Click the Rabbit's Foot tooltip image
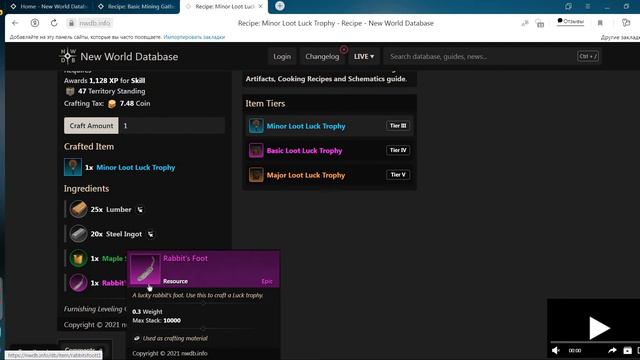640x360 pixels. 145,269
